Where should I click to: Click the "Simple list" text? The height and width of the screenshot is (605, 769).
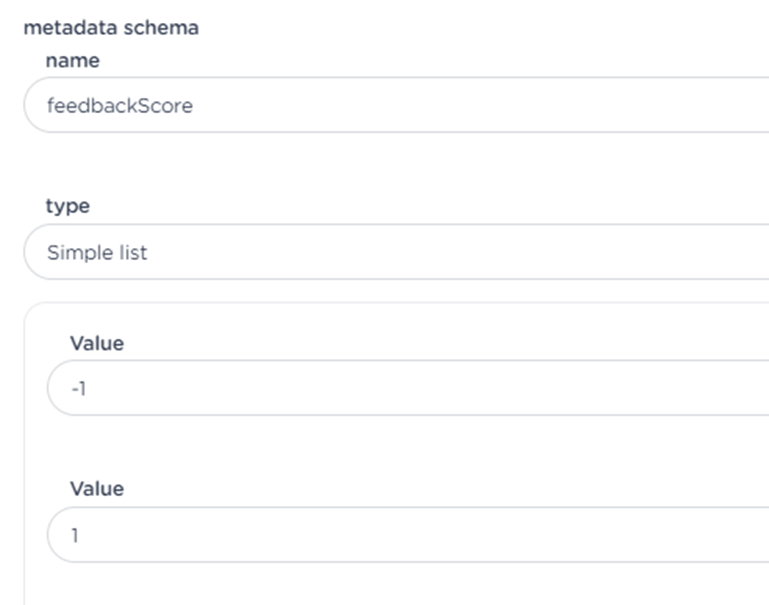coord(97,252)
